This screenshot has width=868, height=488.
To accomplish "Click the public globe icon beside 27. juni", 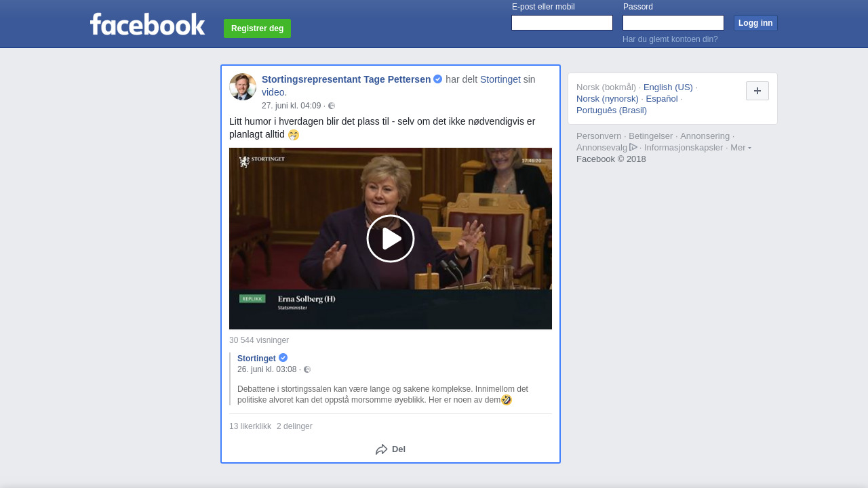I will [332, 106].
